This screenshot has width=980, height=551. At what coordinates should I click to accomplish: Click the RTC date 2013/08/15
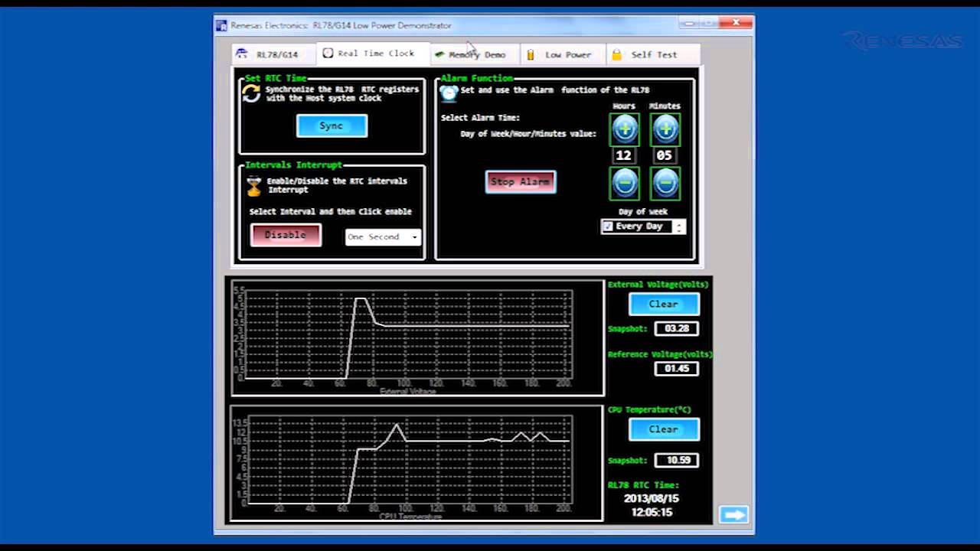pos(652,498)
